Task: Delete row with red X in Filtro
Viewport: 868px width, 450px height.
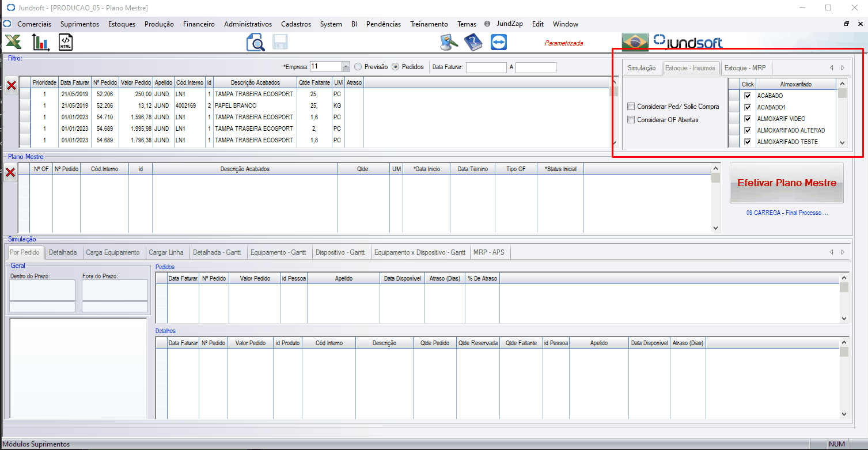Action: click(11, 85)
